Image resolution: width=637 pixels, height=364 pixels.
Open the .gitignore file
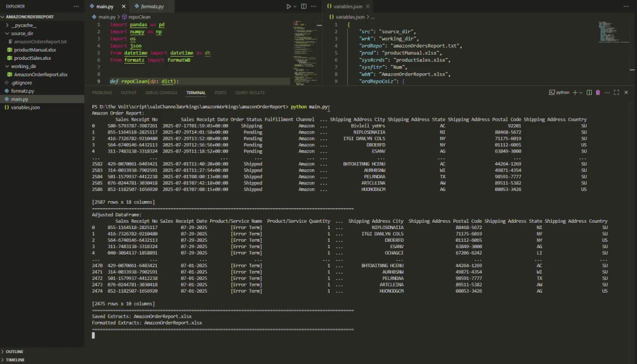22,83
